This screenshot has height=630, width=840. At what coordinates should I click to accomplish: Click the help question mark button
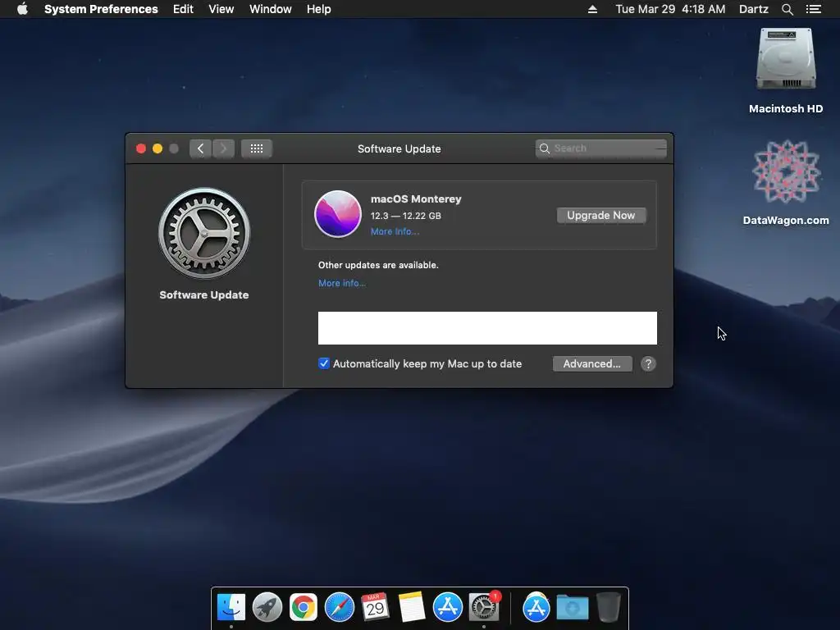(x=648, y=363)
